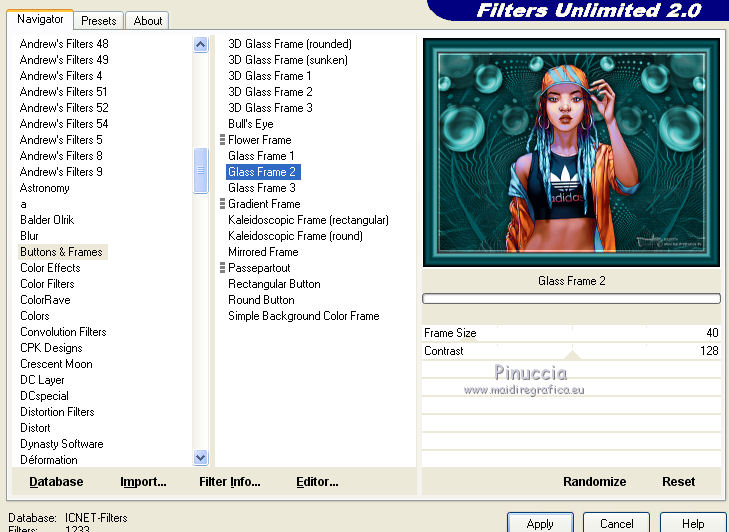Choose 3D Glass Frame (rounded) filter
This screenshot has width=729, height=532.
click(x=290, y=44)
